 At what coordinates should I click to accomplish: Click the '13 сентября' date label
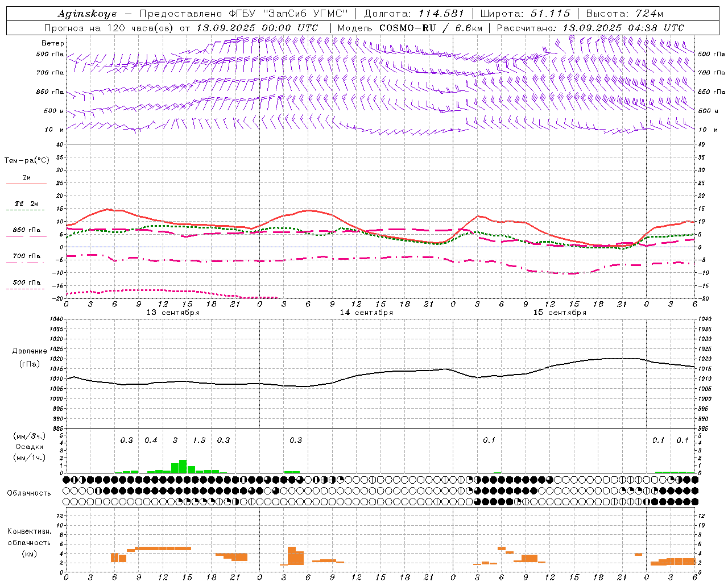173,313
